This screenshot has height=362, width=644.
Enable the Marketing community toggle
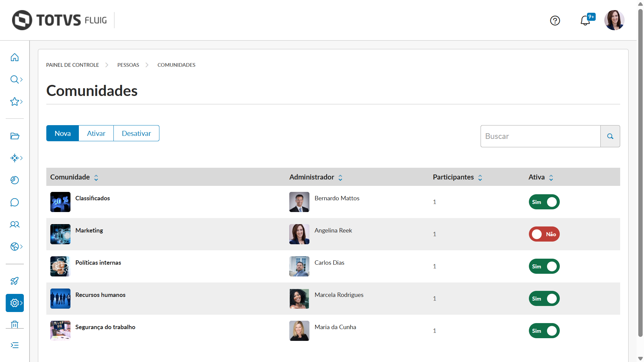(x=544, y=234)
